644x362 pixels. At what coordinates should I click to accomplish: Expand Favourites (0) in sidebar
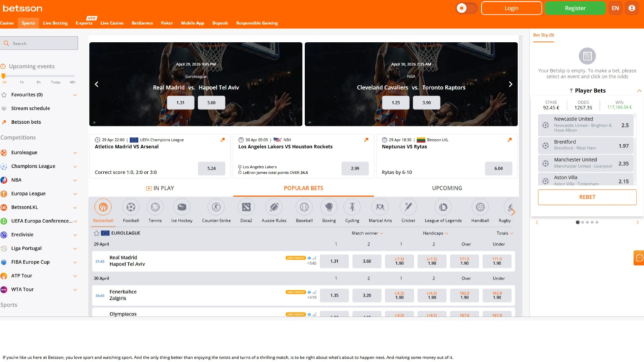click(75, 95)
